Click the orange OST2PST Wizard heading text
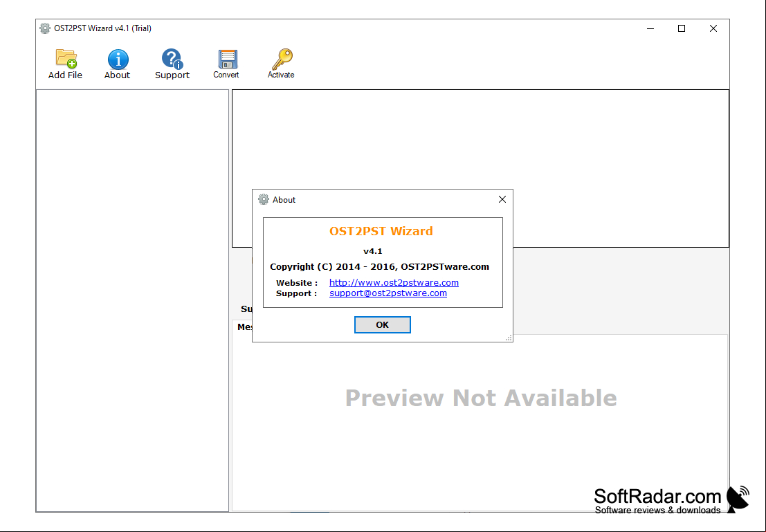 [381, 231]
